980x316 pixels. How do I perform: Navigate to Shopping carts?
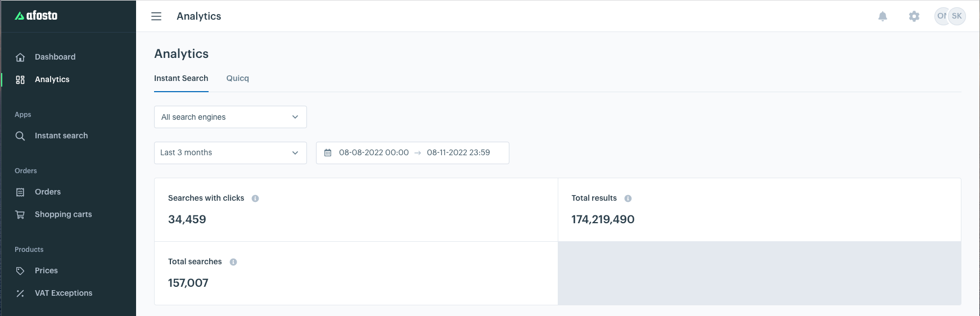63,214
